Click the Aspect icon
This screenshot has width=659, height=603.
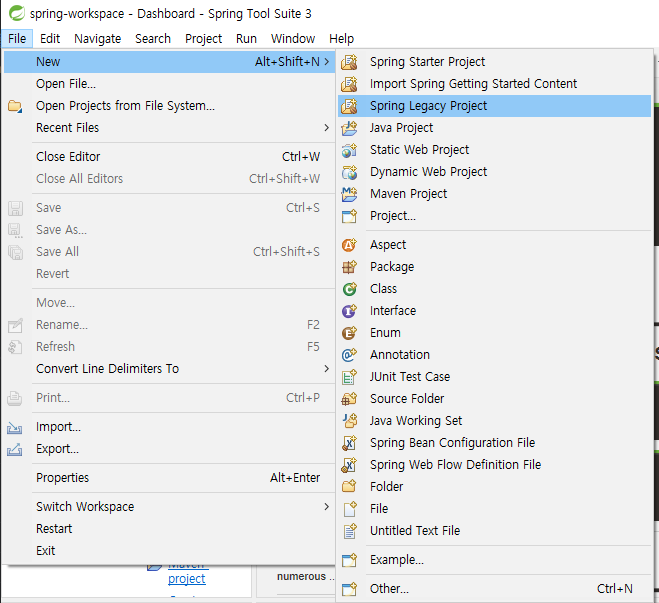pyautogui.click(x=349, y=245)
